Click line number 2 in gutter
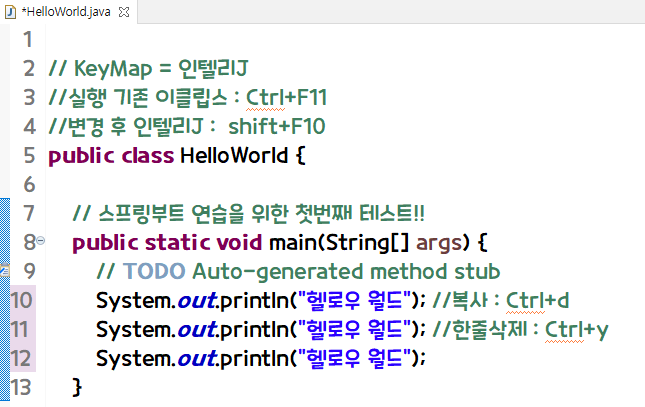Screen dimensions: 645x407 (x=29, y=69)
